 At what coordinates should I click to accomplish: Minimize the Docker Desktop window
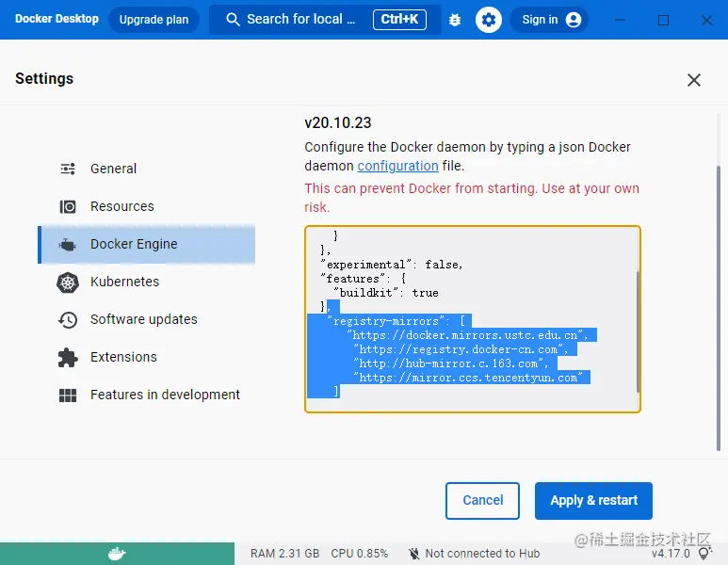click(x=620, y=20)
